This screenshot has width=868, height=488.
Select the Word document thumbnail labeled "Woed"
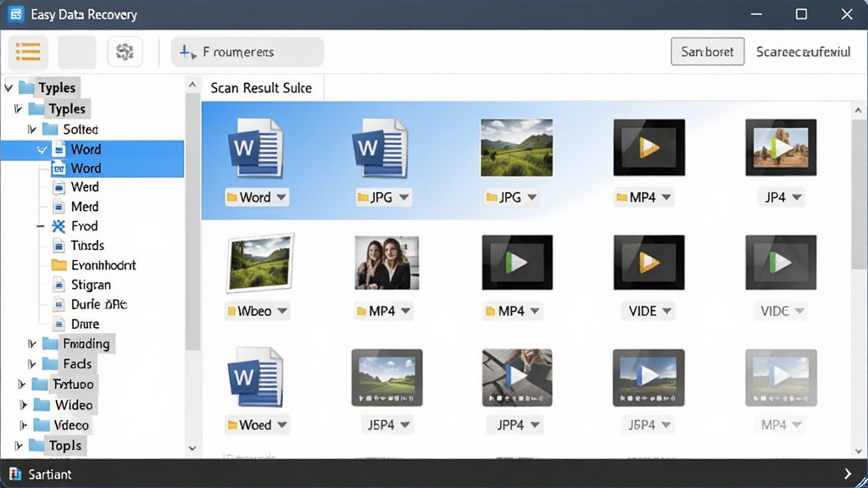point(255,377)
